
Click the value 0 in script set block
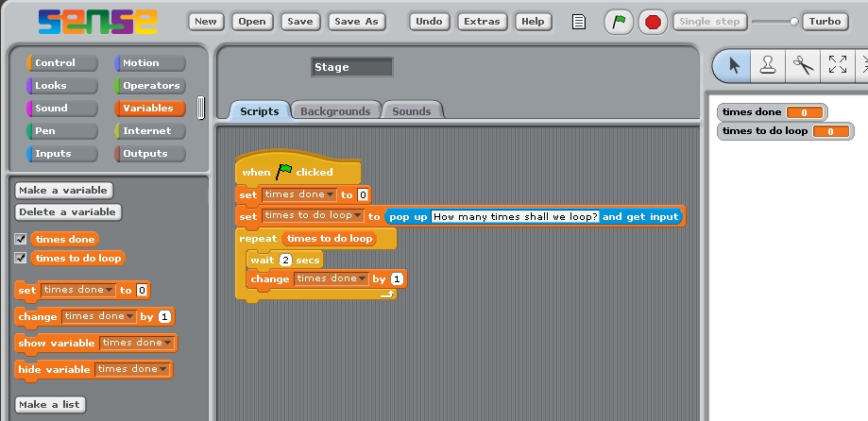[x=363, y=194]
